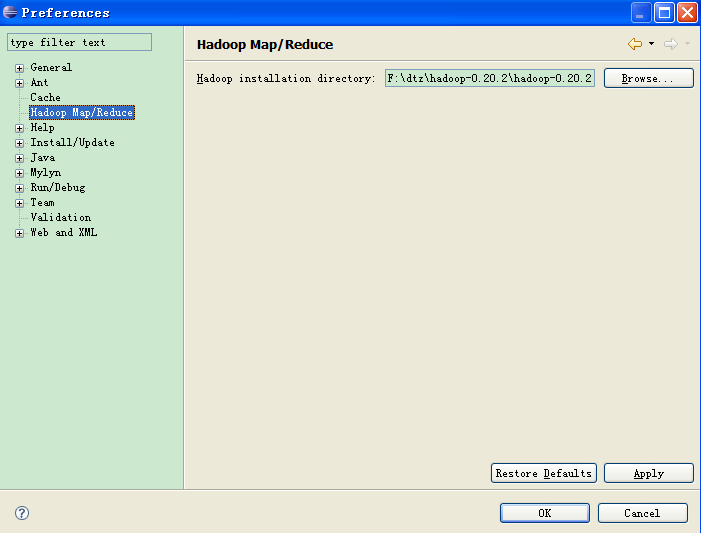Select Help preferences category
The width and height of the screenshot is (701, 533).
pyautogui.click(x=42, y=127)
